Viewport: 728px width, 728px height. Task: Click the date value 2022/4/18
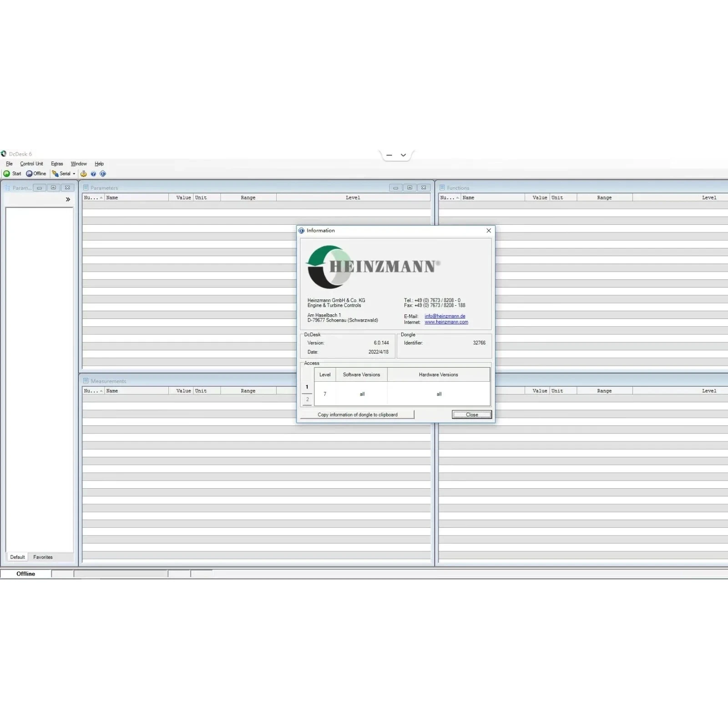(379, 352)
